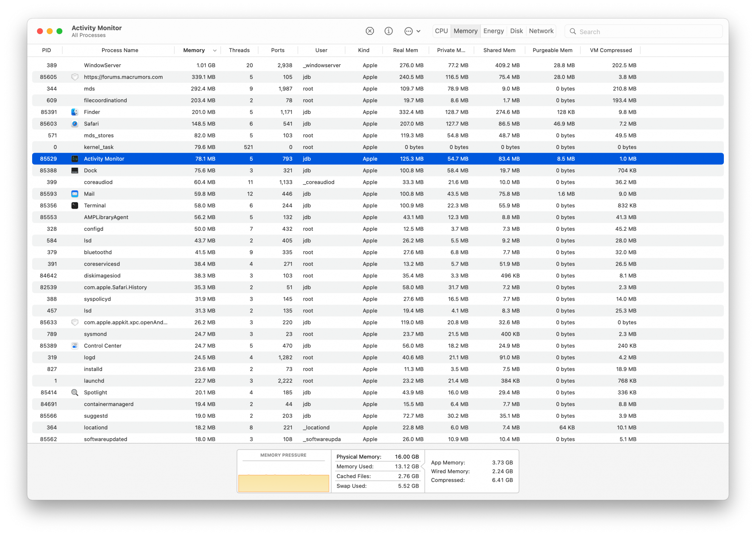Select the suggestd process row

[x=378, y=416]
